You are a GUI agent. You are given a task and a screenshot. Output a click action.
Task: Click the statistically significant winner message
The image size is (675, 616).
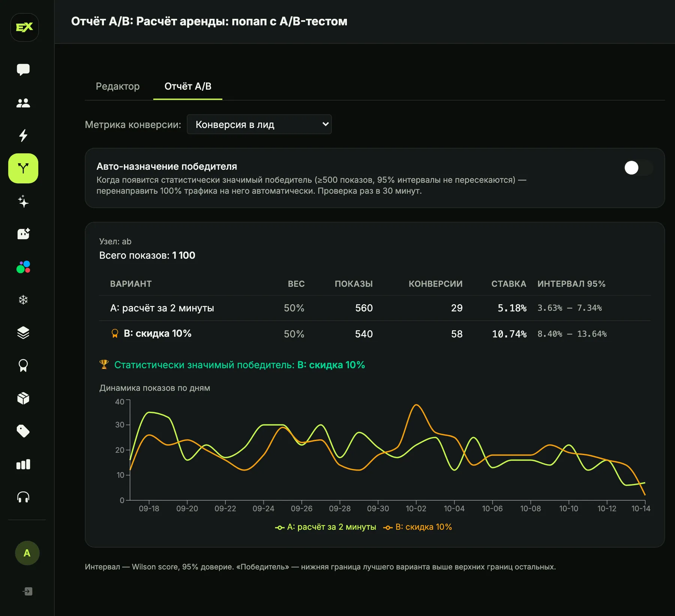click(x=239, y=365)
